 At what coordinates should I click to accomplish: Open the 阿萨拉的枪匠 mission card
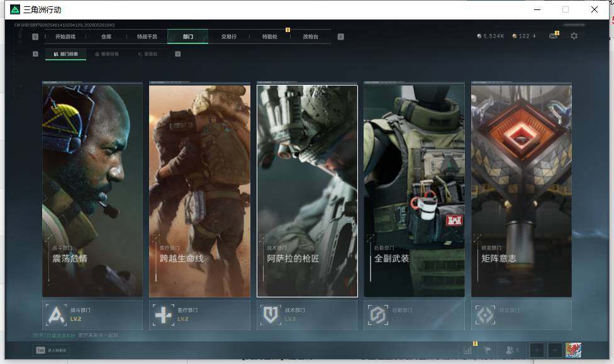307,191
